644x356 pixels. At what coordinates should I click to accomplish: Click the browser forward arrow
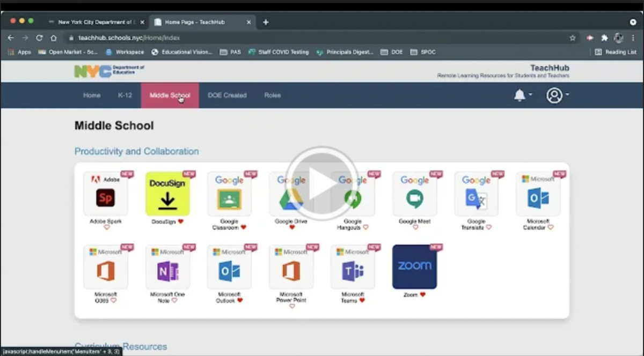click(25, 38)
